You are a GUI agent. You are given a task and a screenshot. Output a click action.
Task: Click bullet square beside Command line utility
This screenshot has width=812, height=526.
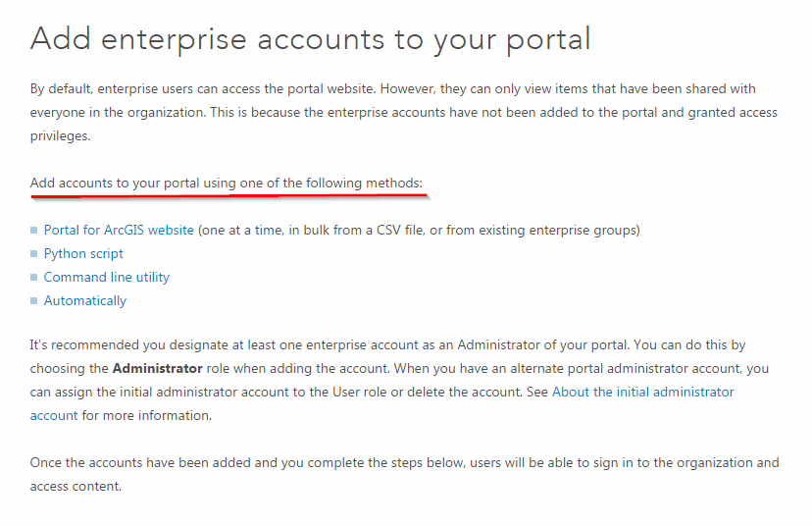point(34,278)
